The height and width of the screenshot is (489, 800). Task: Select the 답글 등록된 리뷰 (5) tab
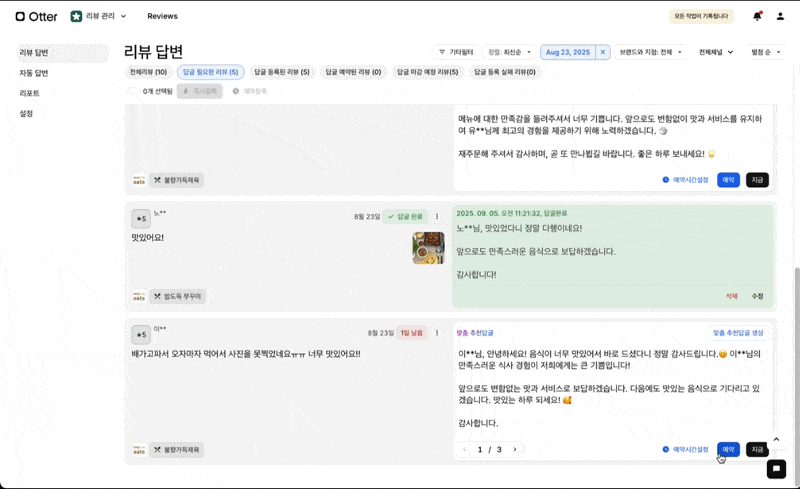[x=282, y=72]
